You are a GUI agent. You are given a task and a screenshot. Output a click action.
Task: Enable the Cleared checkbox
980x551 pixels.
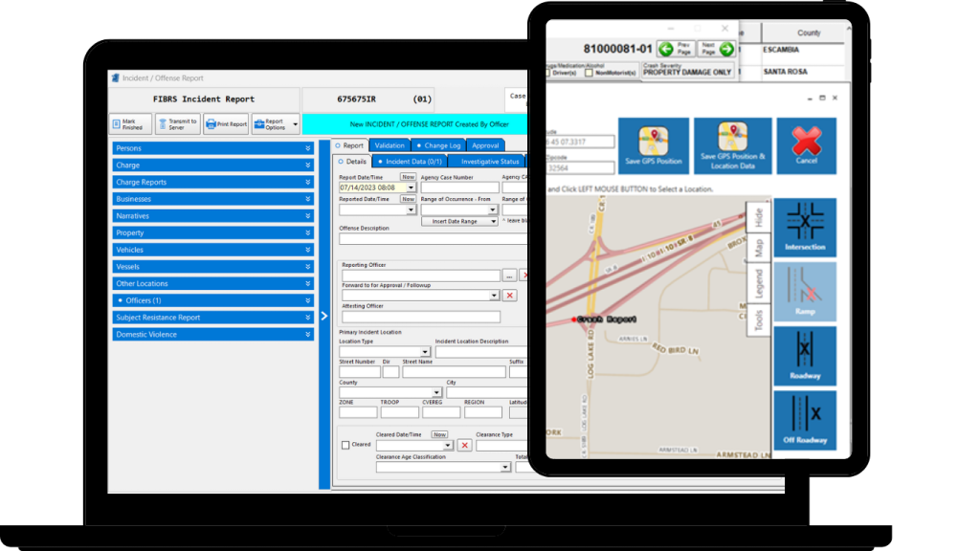pos(345,444)
